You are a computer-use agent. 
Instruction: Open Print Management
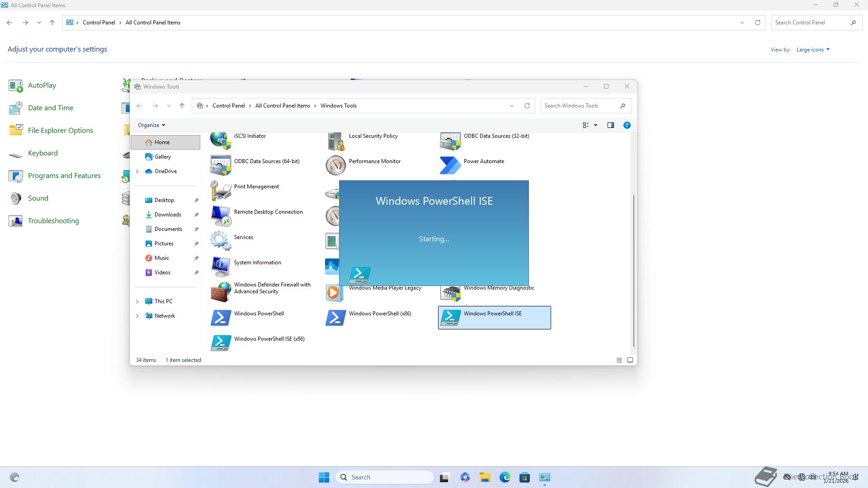(256, 187)
